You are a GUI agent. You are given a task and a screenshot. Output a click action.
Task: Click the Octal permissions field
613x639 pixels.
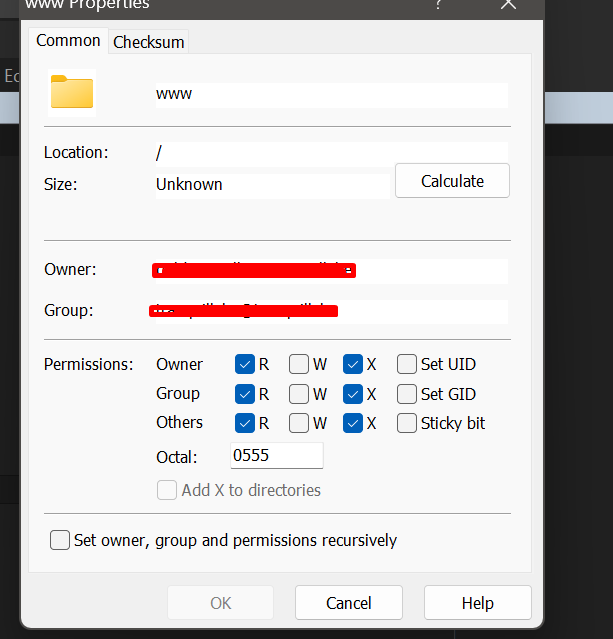point(276,456)
